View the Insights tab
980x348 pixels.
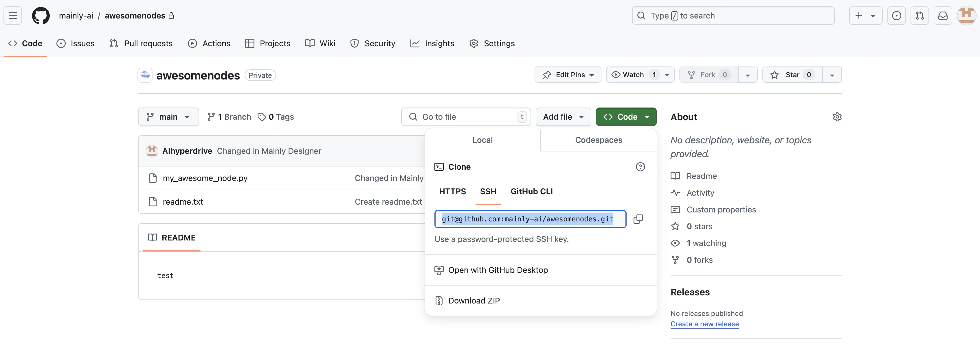tap(432, 43)
